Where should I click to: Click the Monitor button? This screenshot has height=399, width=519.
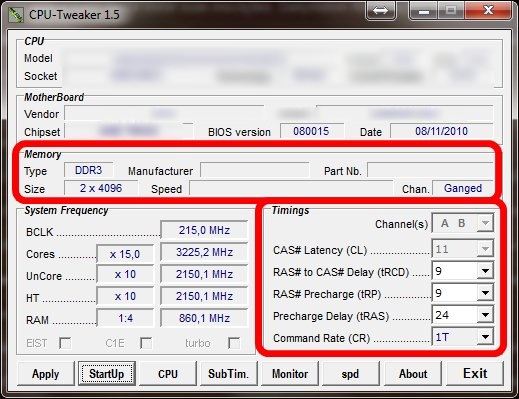click(x=290, y=374)
